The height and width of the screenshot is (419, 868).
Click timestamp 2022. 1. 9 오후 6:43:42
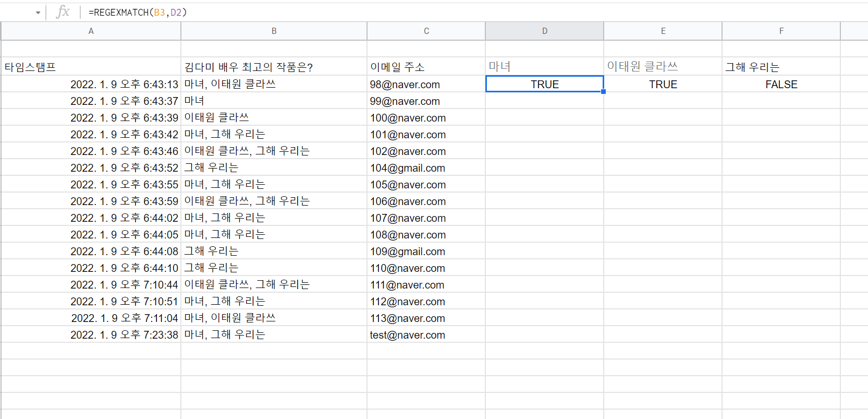(91, 134)
